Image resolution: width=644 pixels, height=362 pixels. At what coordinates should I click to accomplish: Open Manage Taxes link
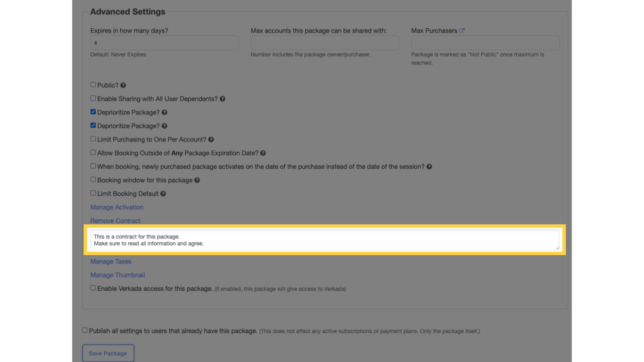point(111,262)
